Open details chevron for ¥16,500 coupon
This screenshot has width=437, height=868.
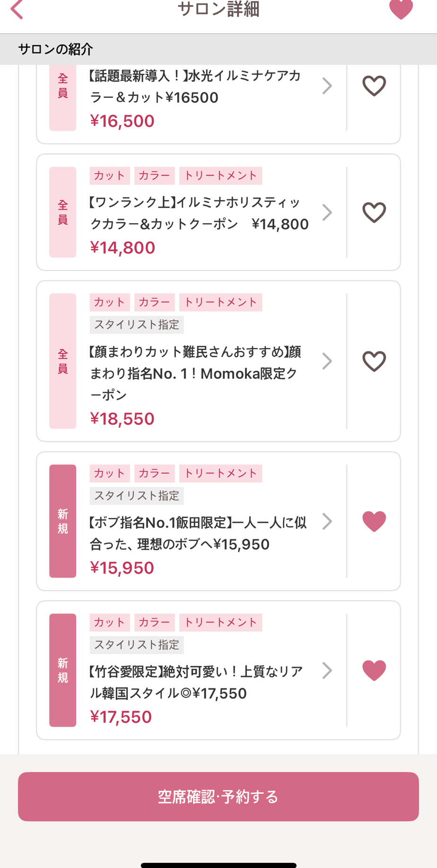tap(327, 86)
